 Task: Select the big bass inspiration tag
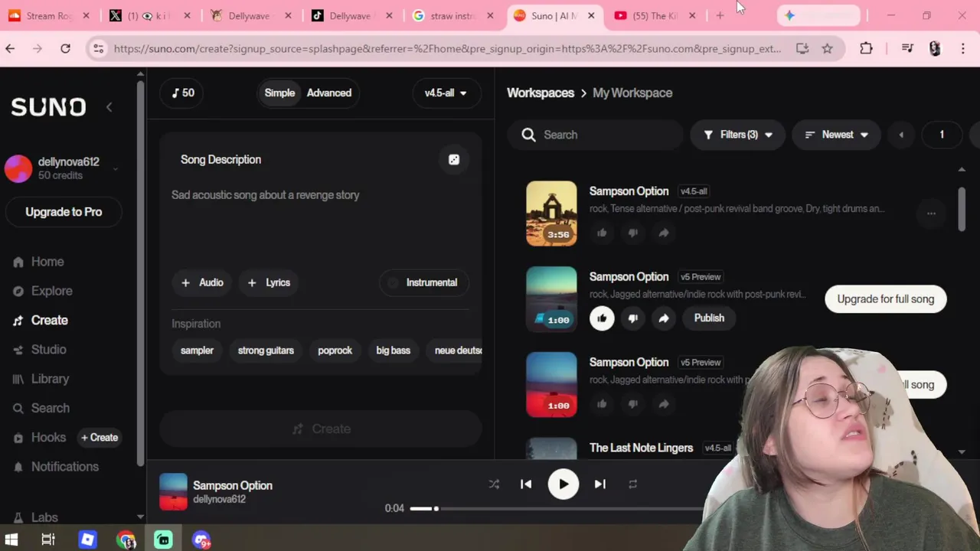(393, 350)
